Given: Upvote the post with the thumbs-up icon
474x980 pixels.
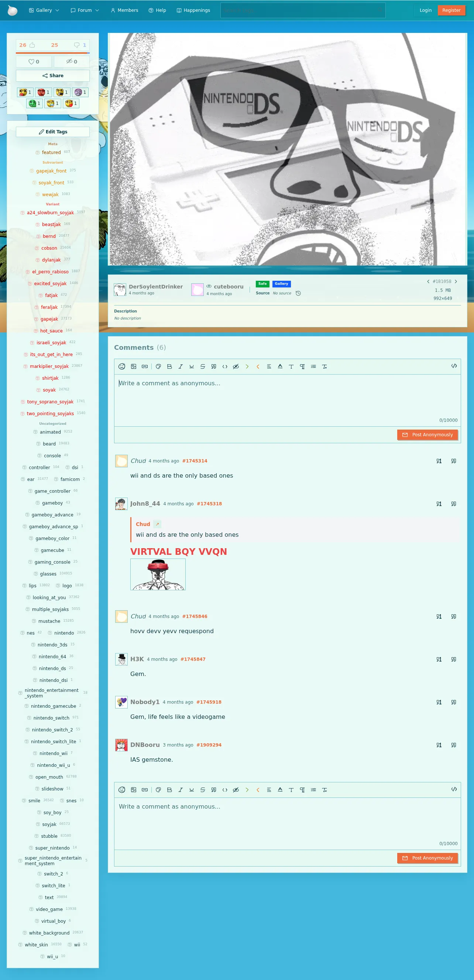Looking at the screenshot, I should [x=32, y=45].
